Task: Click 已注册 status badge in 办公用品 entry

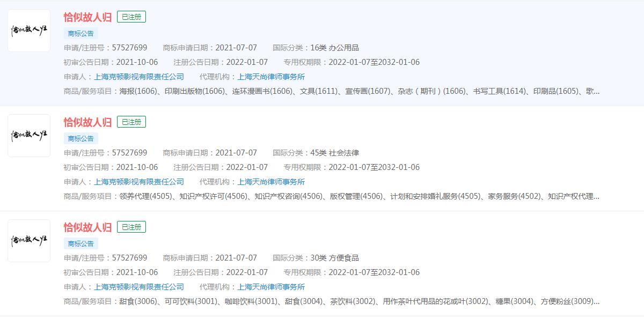Action: (x=131, y=17)
